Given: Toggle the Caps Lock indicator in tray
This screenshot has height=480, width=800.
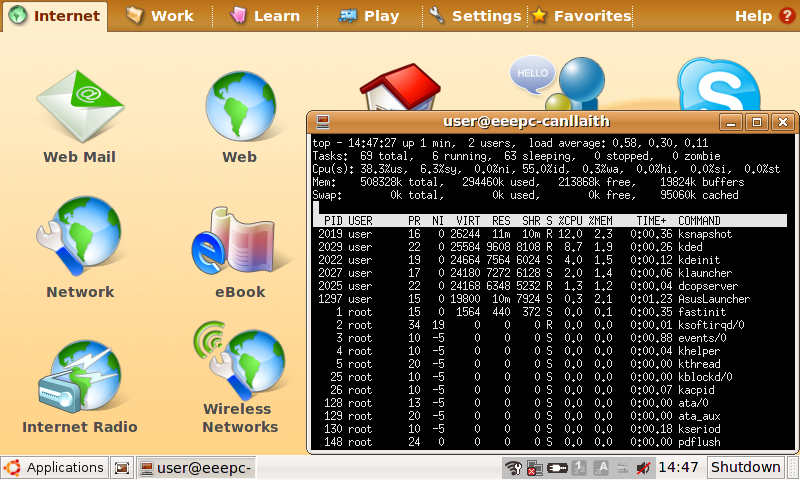Looking at the screenshot, I should [602, 467].
